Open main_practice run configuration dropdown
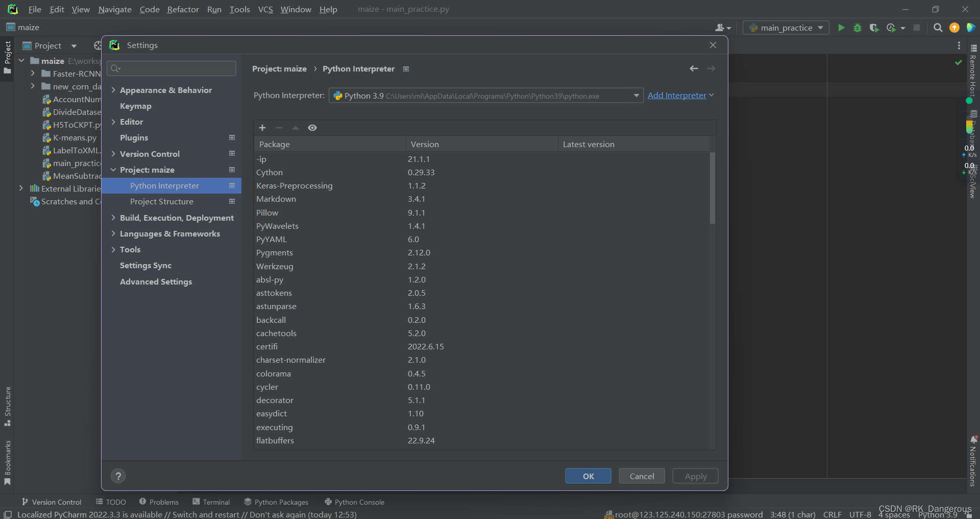The image size is (980, 519). point(786,28)
